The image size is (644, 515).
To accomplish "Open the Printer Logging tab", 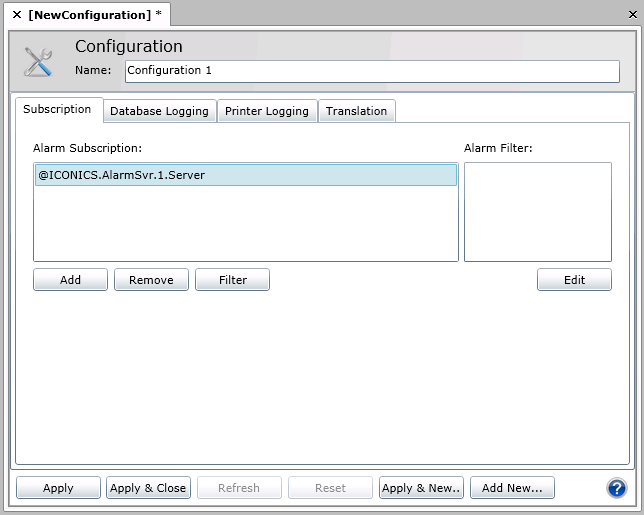I will pyautogui.click(x=268, y=111).
